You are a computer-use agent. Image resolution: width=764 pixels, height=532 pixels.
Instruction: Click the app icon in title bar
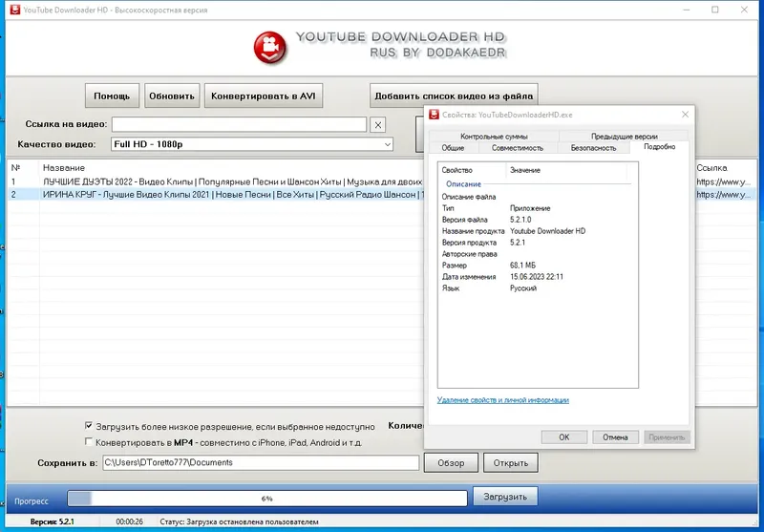[x=15, y=10]
